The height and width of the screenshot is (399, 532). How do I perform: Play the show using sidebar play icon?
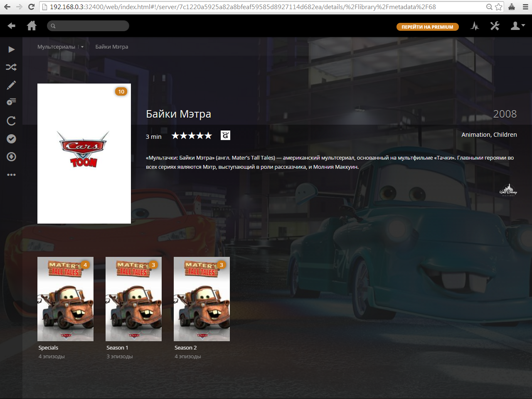(11, 49)
